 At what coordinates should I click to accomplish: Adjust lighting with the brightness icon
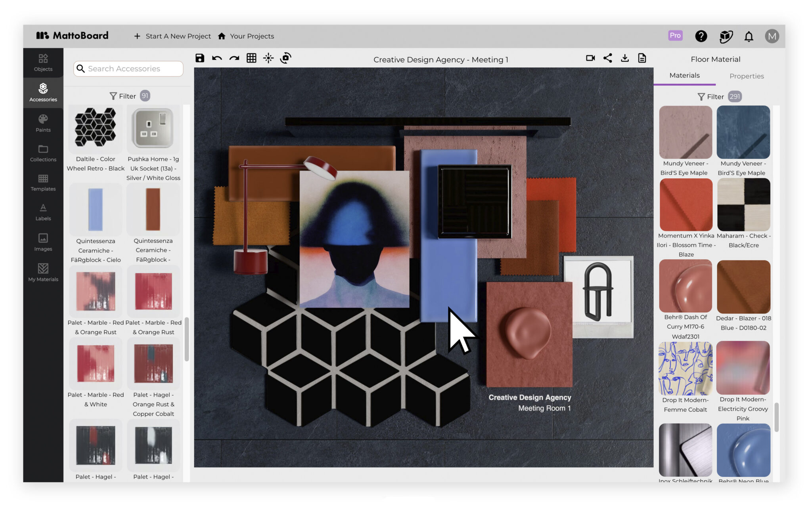(268, 58)
